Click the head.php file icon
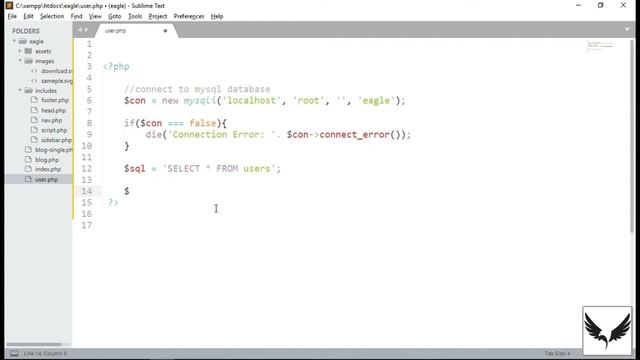The width and height of the screenshot is (640, 360). (x=34, y=110)
